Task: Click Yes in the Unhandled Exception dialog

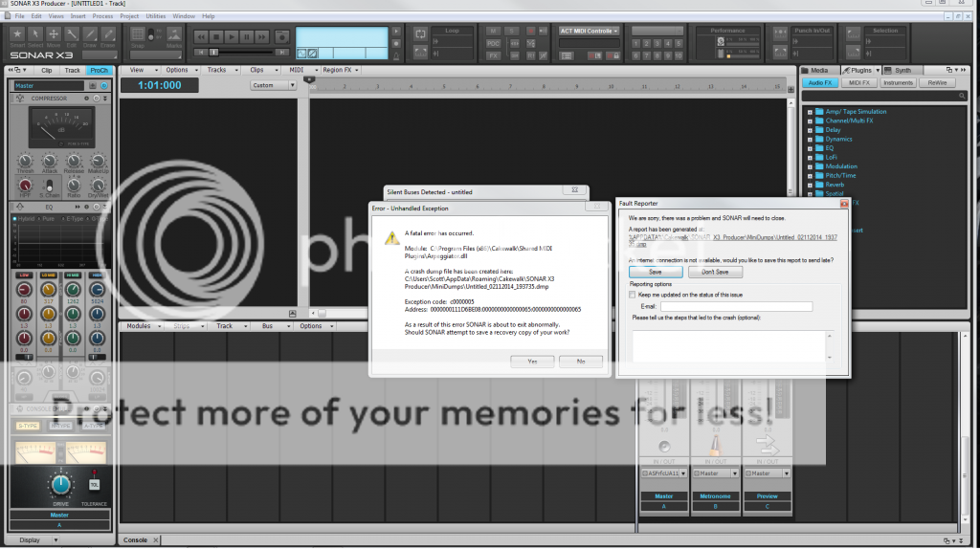Action: pos(532,361)
